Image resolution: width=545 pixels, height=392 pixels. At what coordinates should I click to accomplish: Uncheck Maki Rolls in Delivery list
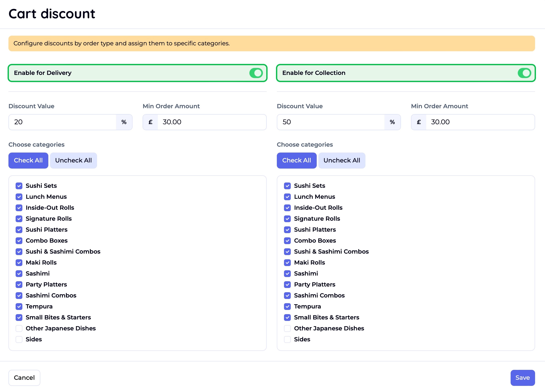(x=19, y=262)
